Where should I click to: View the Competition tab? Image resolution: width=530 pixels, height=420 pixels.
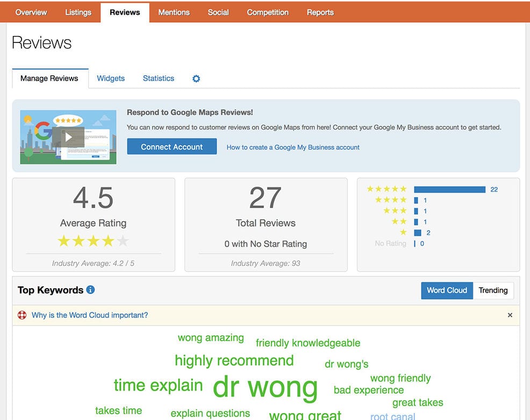point(268,12)
